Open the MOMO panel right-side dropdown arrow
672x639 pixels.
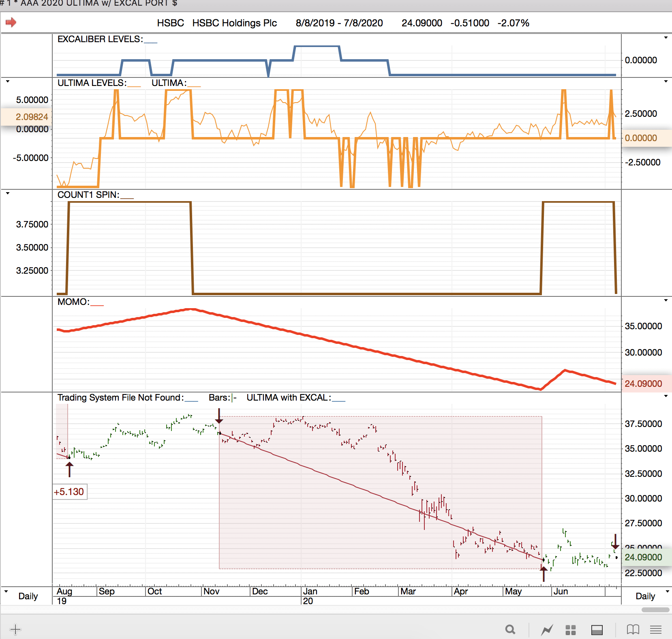pos(666,300)
